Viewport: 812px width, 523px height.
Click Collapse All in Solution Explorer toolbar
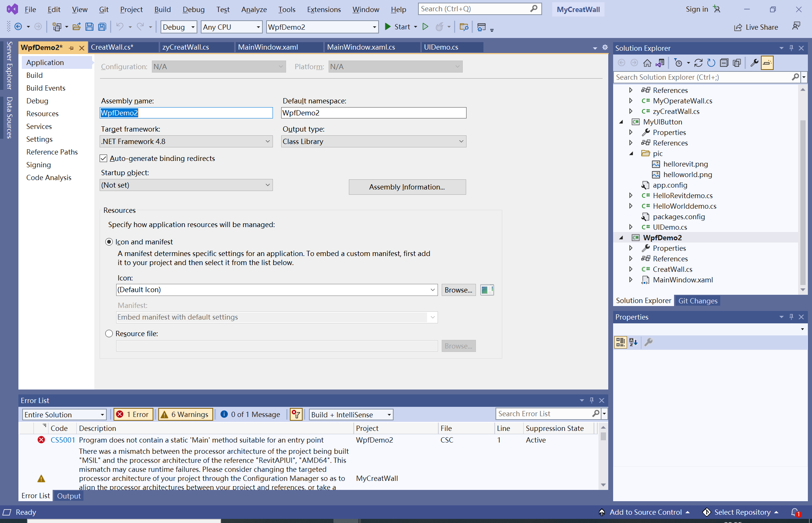click(724, 63)
